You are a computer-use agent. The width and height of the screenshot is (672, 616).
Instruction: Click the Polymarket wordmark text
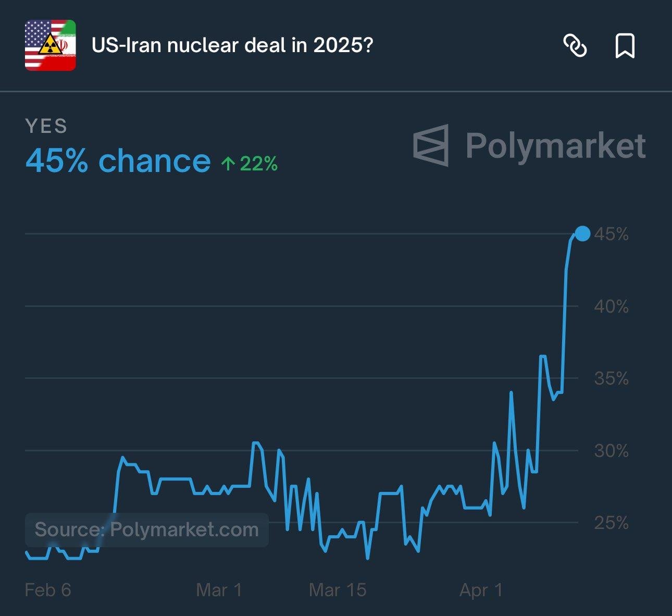(555, 145)
